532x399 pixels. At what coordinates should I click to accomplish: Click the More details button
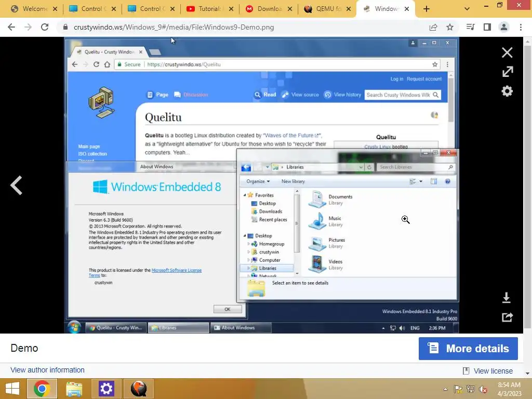[x=468, y=349]
